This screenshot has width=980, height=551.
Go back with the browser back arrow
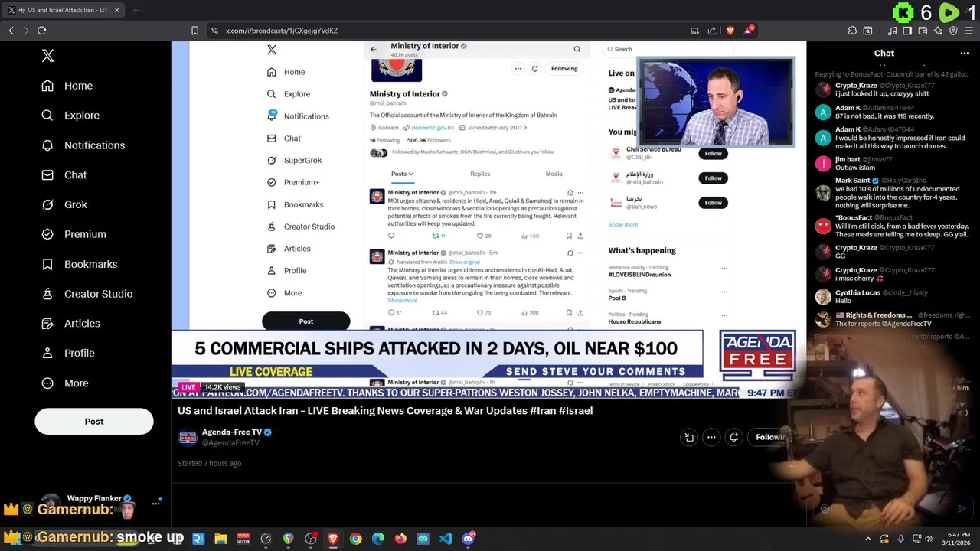tap(11, 31)
